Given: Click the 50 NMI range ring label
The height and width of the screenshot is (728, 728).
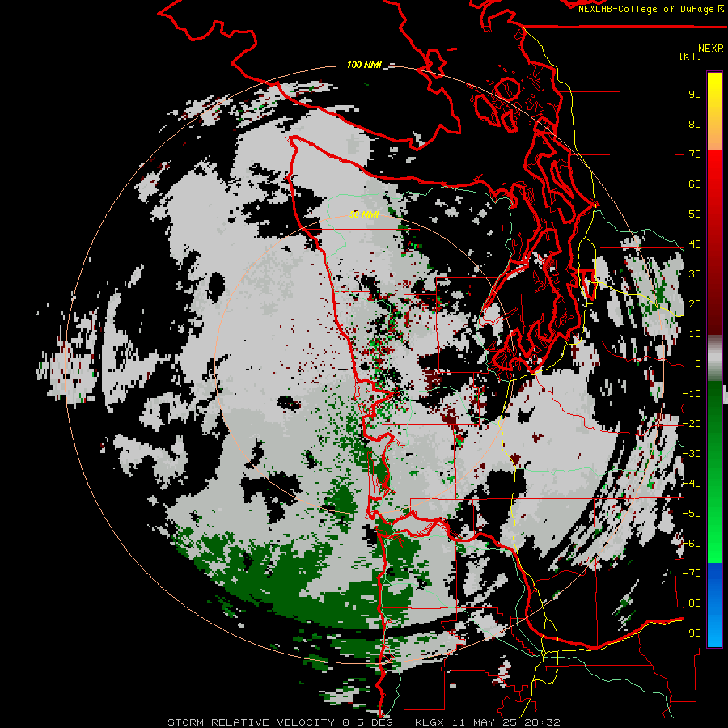Looking at the screenshot, I should tap(364, 214).
